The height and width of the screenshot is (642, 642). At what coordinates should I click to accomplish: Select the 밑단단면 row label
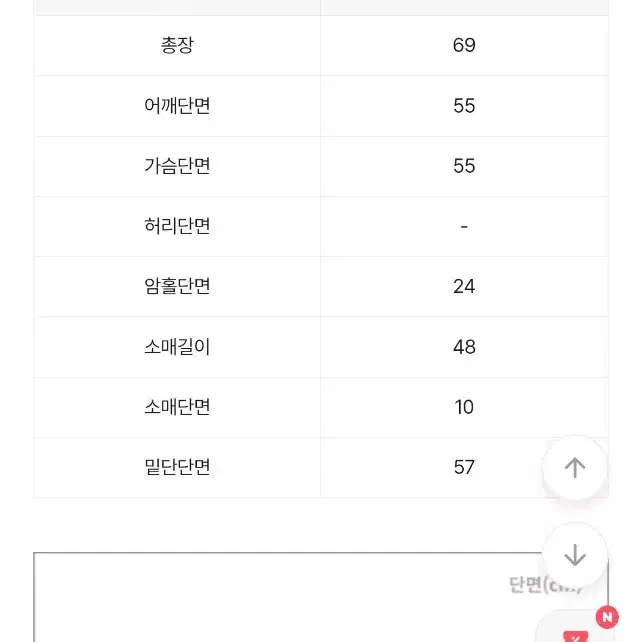177,467
